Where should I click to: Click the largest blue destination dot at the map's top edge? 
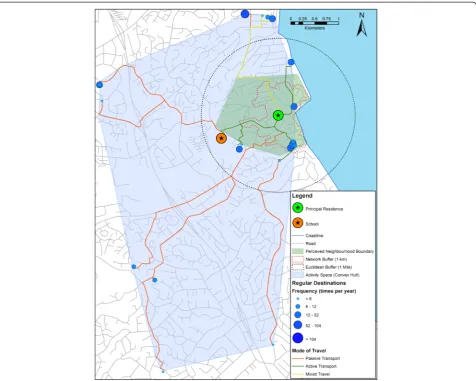tap(245, 14)
